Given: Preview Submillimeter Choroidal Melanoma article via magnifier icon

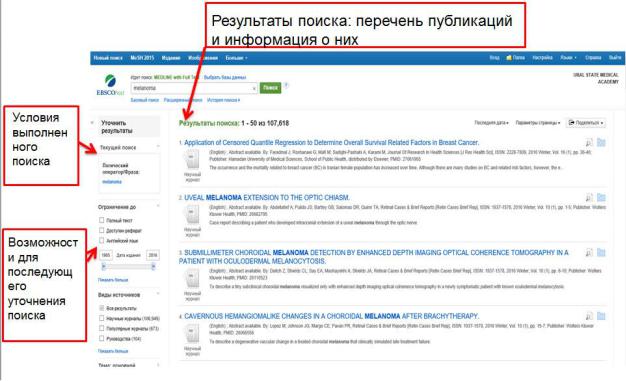Looking at the screenshot, I should tap(589, 252).
